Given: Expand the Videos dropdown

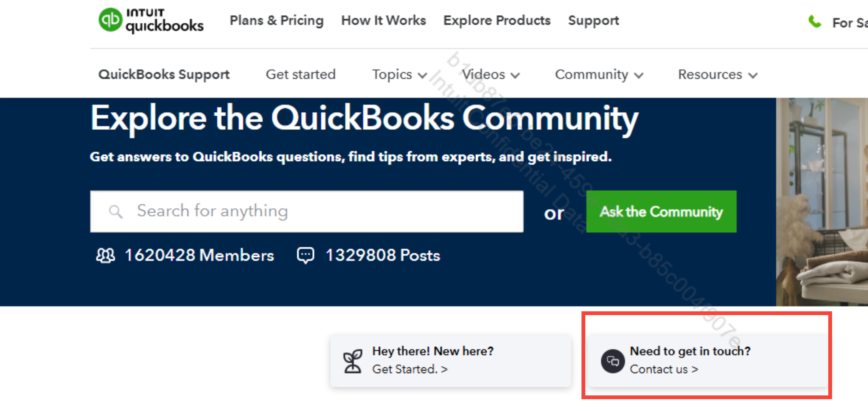Looking at the screenshot, I should click(x=490, y=75).
